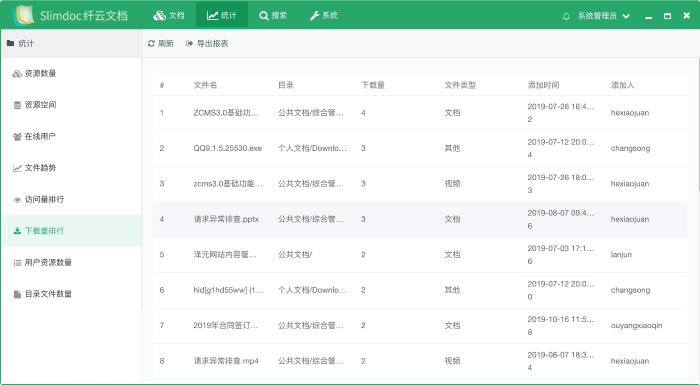Click the 目录 column header
Screen dimensions: 700x385
tap(286, 85)
